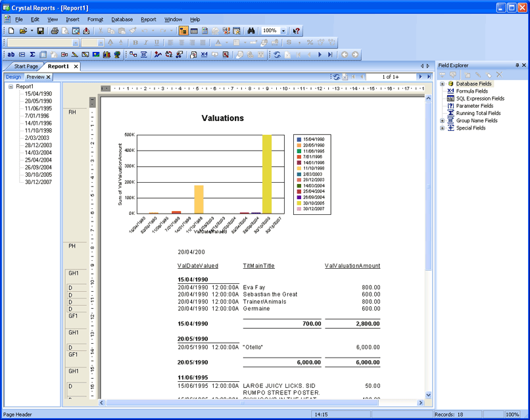530x420 pixels.
Task: Expand the Database Fields node
Action: (443, 84)
